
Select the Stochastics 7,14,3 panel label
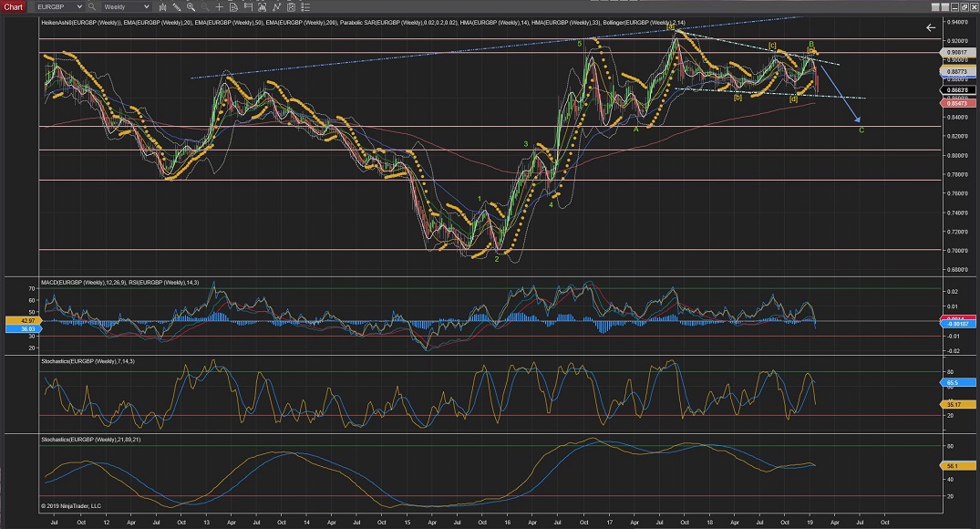coord(88,361)
